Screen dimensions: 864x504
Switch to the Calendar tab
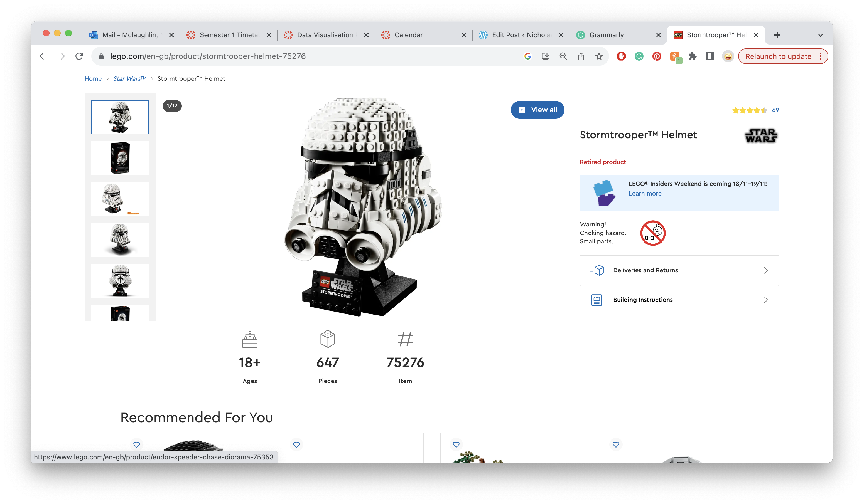coord(408,35)
